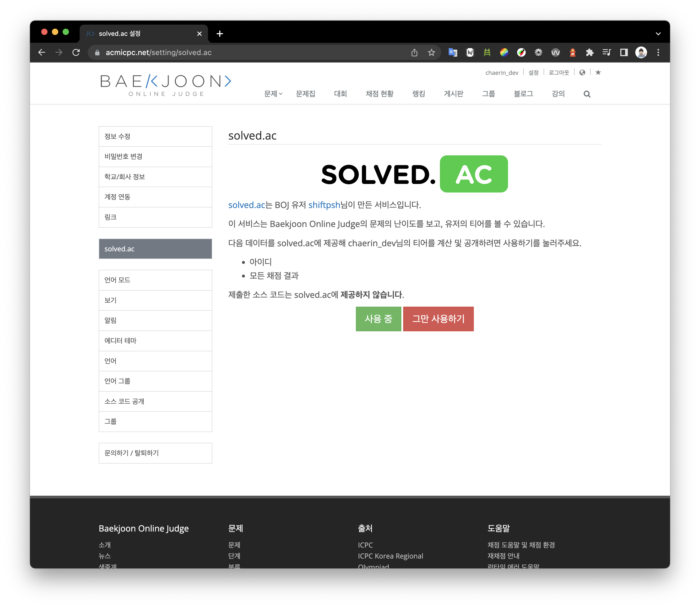
Task: Click the star icon next to the globe
Action: 598,72
